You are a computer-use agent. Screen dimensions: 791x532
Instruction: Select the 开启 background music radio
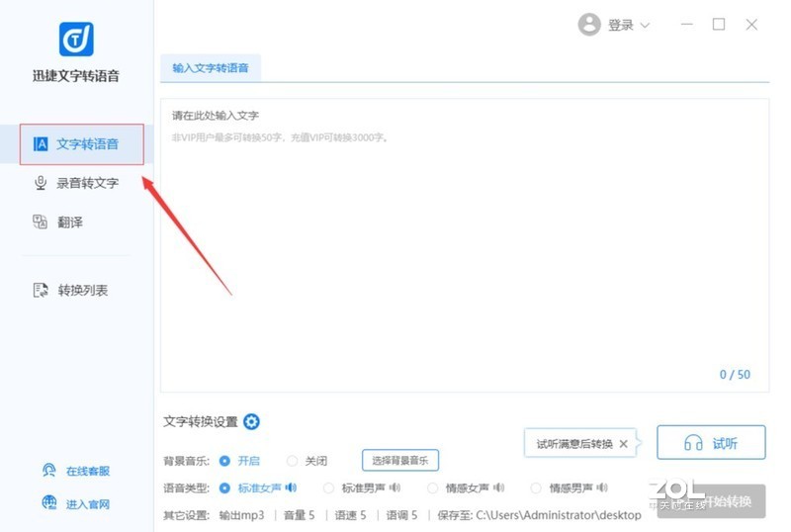coord(224,461)
